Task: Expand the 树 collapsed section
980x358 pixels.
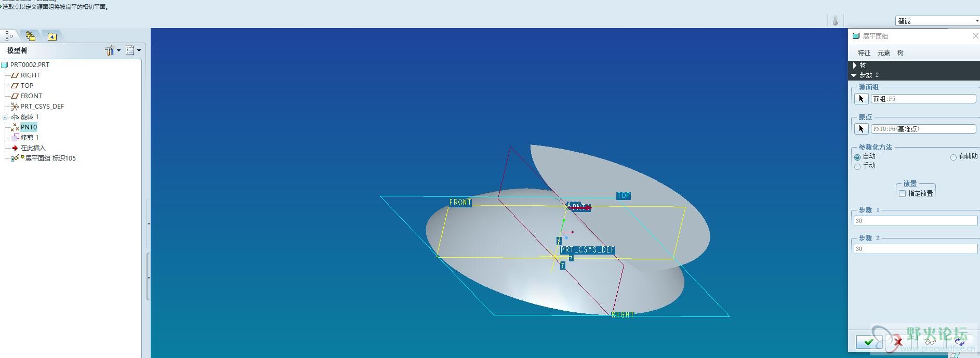Action: [x=855, y=65]
